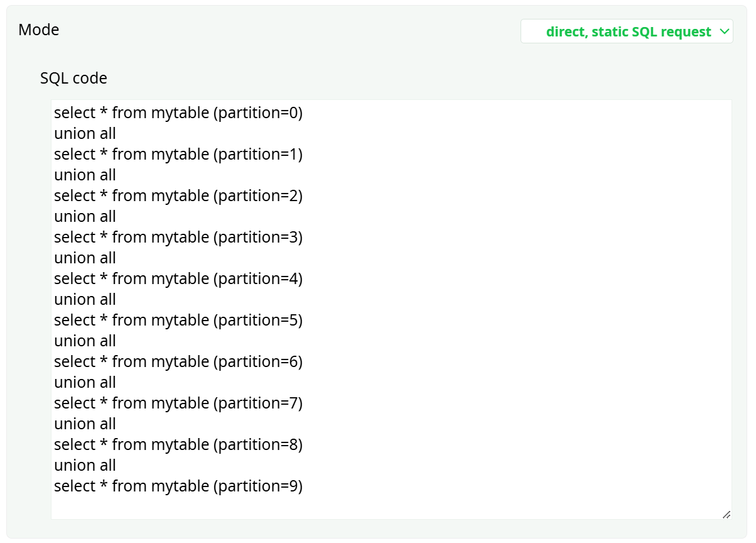Place cursor on partition=6 line
This screenshot has width=756, height=543.
click(x=178, y=362)
